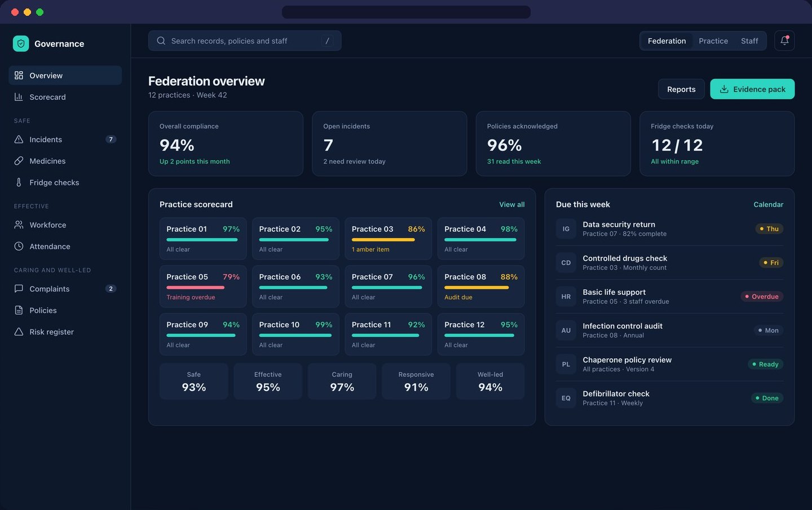Click the Fri due-day pill
The width and height of the screenshot is (812, 510).
click(x=771, y=262)
